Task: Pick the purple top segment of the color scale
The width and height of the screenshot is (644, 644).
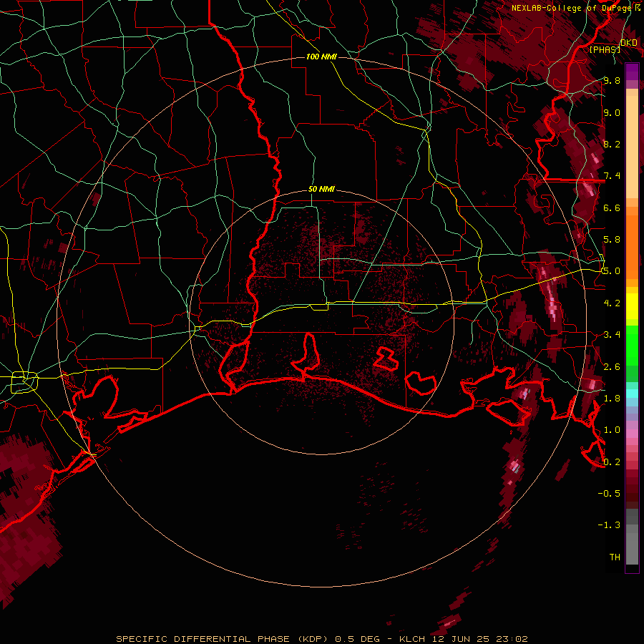Action: point(632,72)
